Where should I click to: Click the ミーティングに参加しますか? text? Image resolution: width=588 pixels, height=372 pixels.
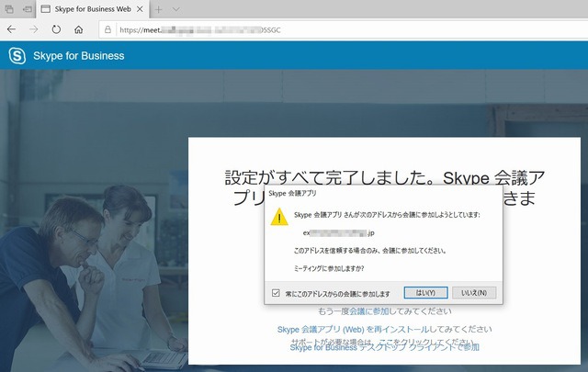[x=329, y=268]
